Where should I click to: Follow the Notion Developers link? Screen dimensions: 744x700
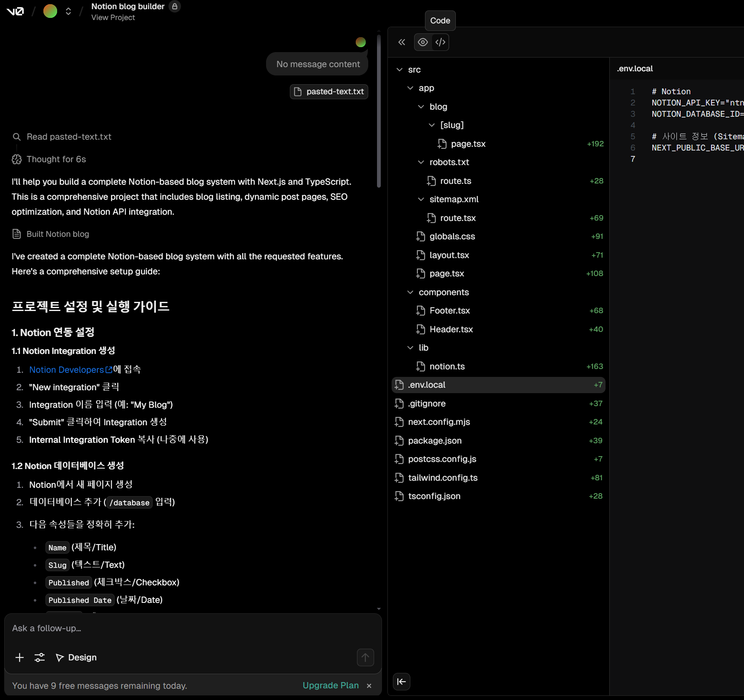(70, 370)
